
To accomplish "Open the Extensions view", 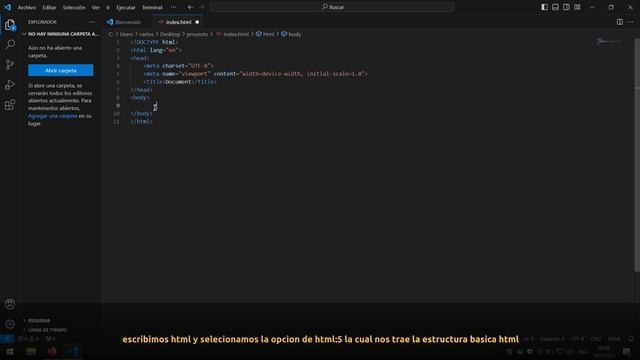I will [x=10, y=105].
